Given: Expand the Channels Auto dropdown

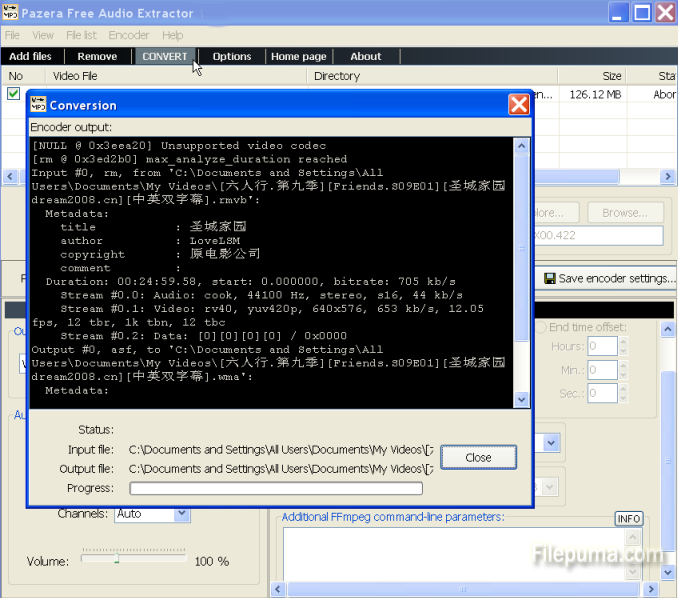Looking at the screenshot, I should [182, 513].
